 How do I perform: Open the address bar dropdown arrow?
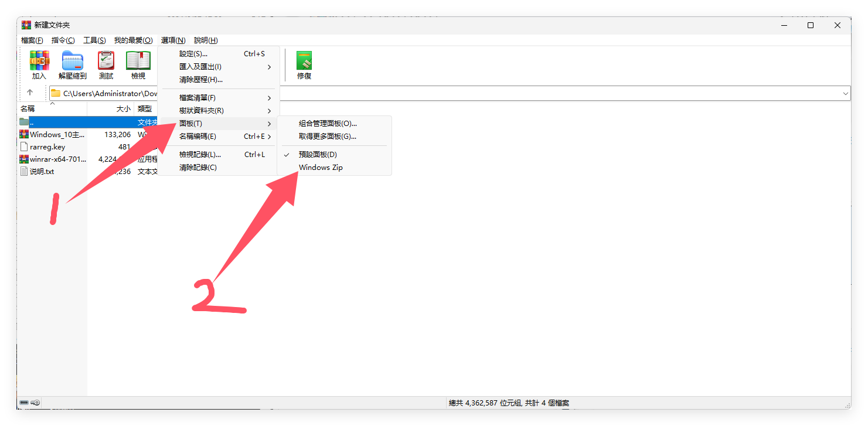click(x=846, y=93)
